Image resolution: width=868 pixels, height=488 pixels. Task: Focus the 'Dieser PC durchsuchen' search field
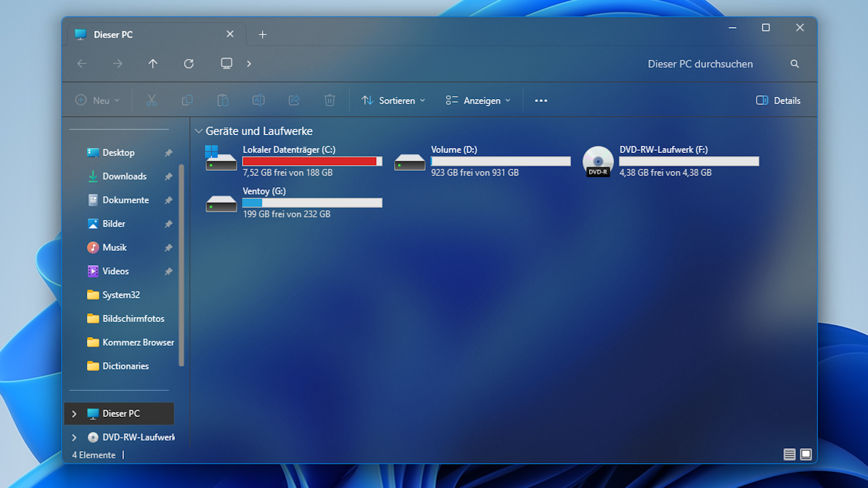tap(700, 64)
